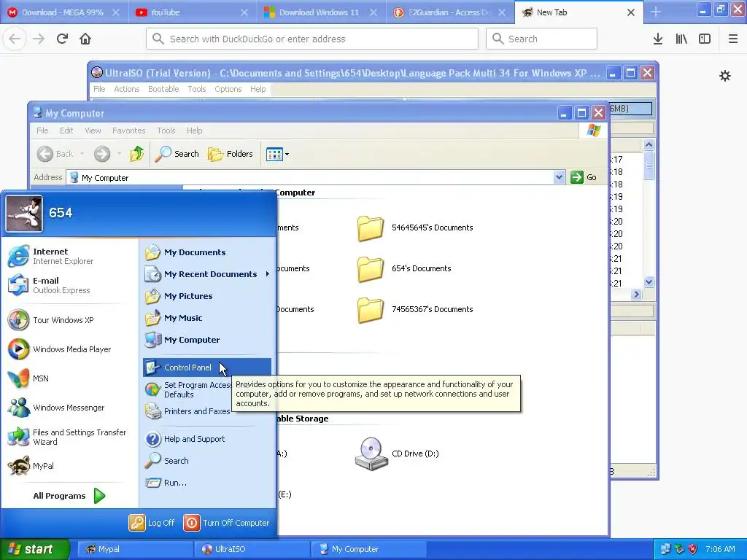Click the browser Search box
The width and height of the screenshot is (747, 560).
541,39
